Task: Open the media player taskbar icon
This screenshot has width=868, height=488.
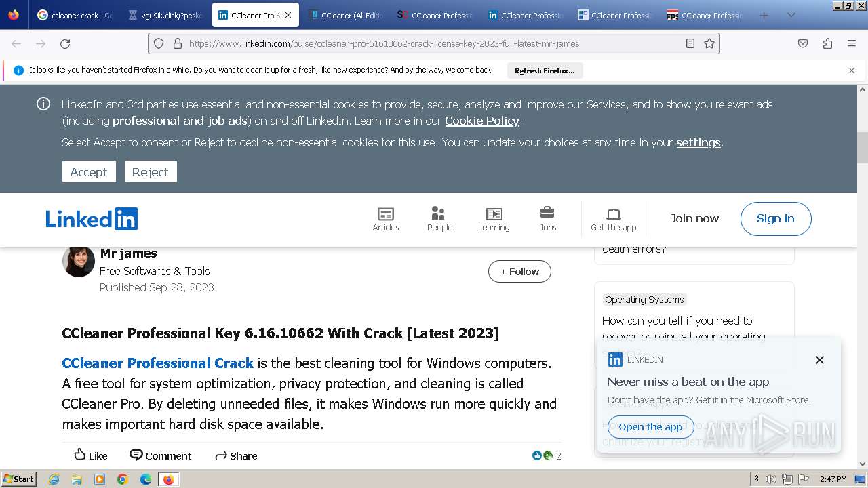Action: point(100,479)
